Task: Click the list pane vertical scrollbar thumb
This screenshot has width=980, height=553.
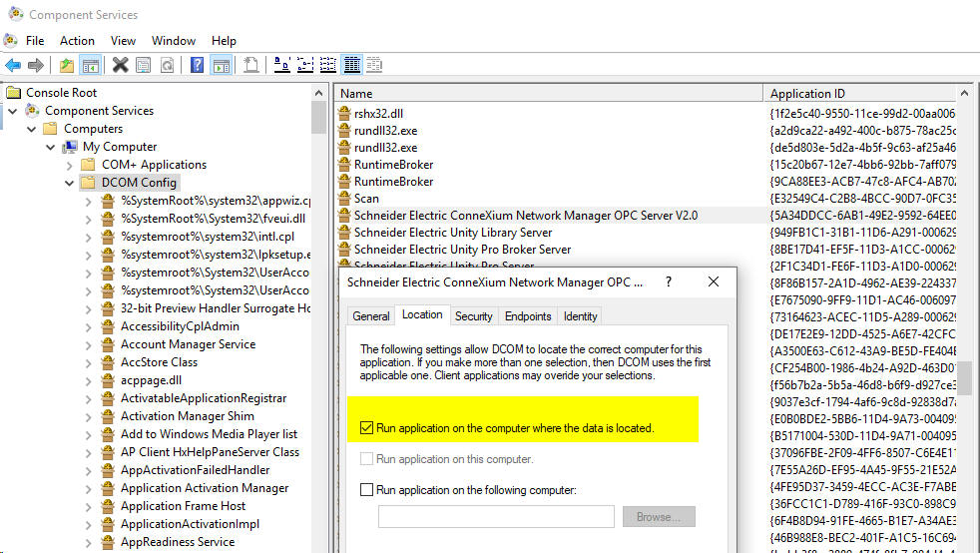Action: [966, 377]
